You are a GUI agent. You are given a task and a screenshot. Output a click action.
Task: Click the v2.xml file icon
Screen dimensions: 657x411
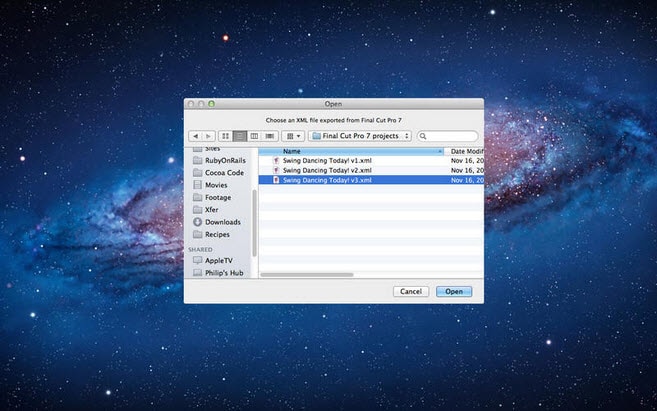point(276,170)
